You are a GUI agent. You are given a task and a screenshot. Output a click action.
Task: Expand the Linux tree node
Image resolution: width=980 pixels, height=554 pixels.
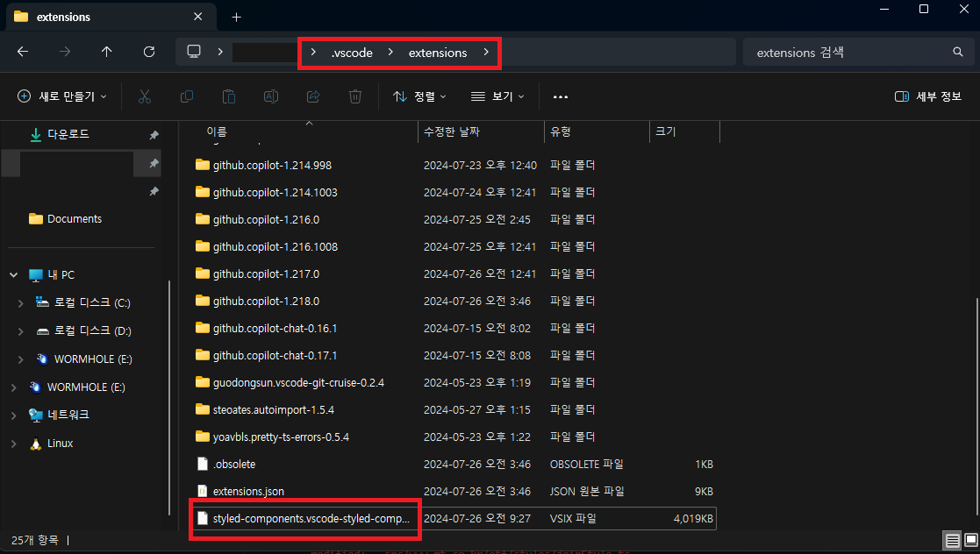pyautogui.click(x=14, y=444)
